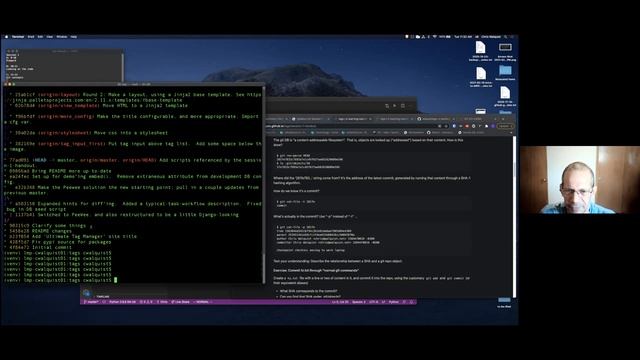Click the purple profile icon in browser toolbar
640x360 pixels.
(x=493, y=126)
